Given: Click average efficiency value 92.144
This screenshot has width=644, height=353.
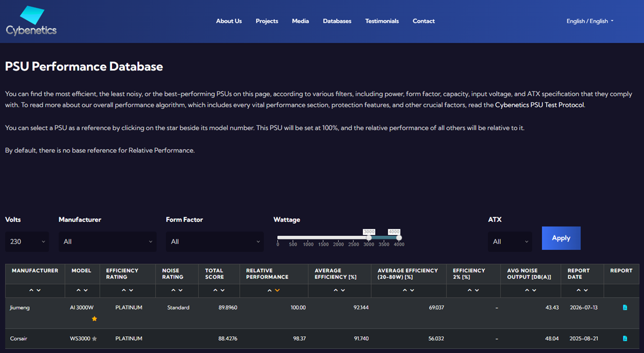Looking at the screenshot, I should (x=361, y=308).
